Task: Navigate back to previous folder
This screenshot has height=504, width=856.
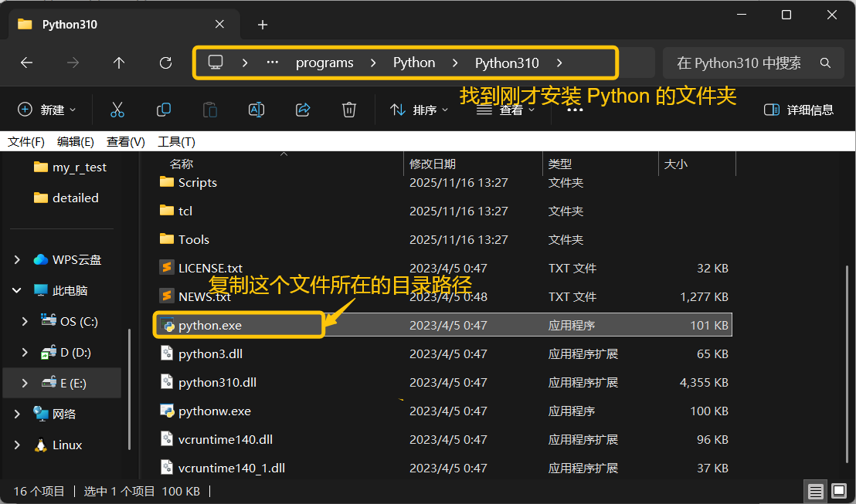Action: coord(26,63)
